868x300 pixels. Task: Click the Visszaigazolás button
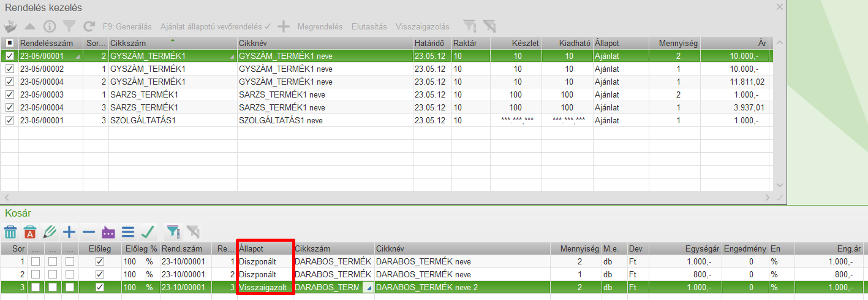423,27
